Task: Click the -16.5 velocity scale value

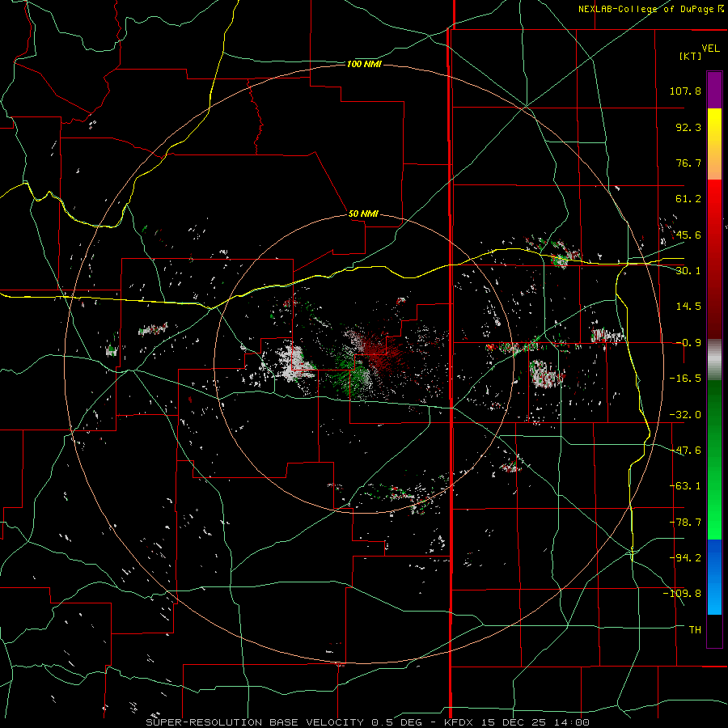Action: coord(685,379)
